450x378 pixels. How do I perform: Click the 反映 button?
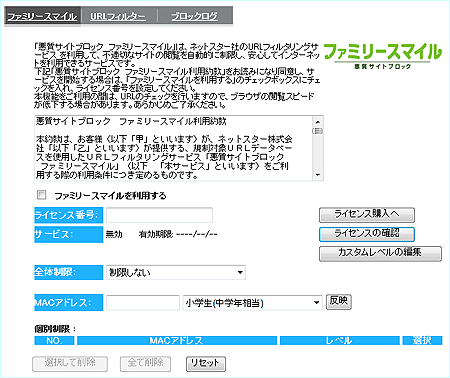point(338,302)
